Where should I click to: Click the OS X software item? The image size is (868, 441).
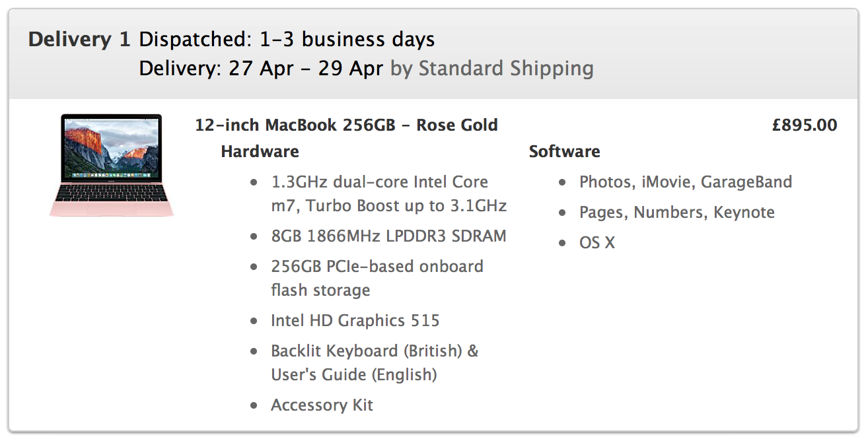click(x=597, y=242)
